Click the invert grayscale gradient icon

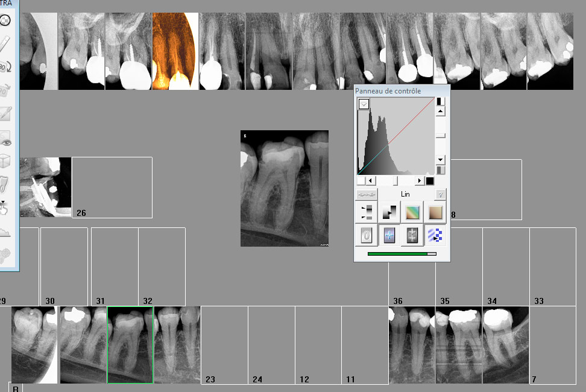[389, 212]
